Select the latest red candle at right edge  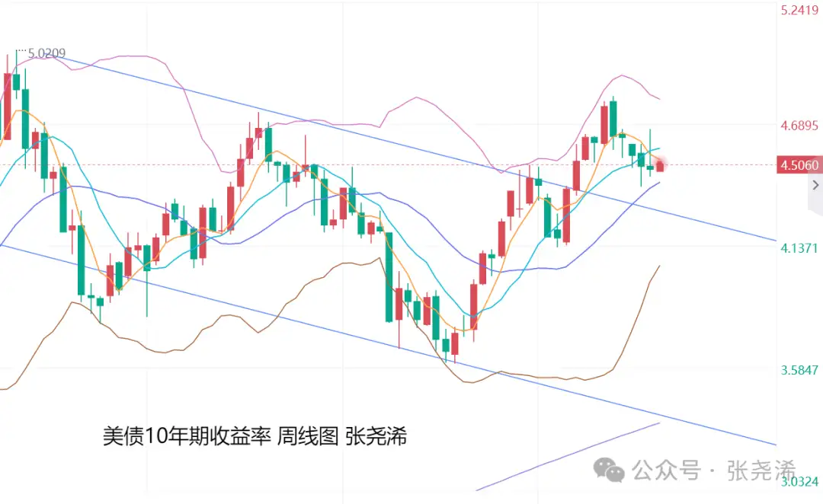[x=660, y=165]
